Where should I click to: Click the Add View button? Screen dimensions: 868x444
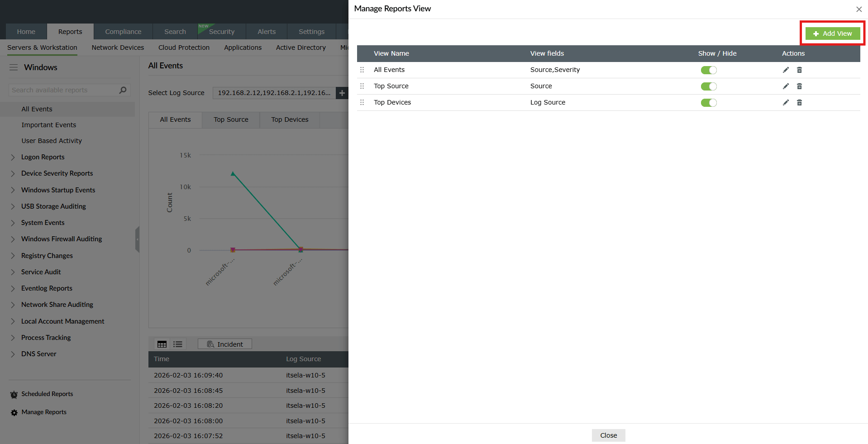833,33
